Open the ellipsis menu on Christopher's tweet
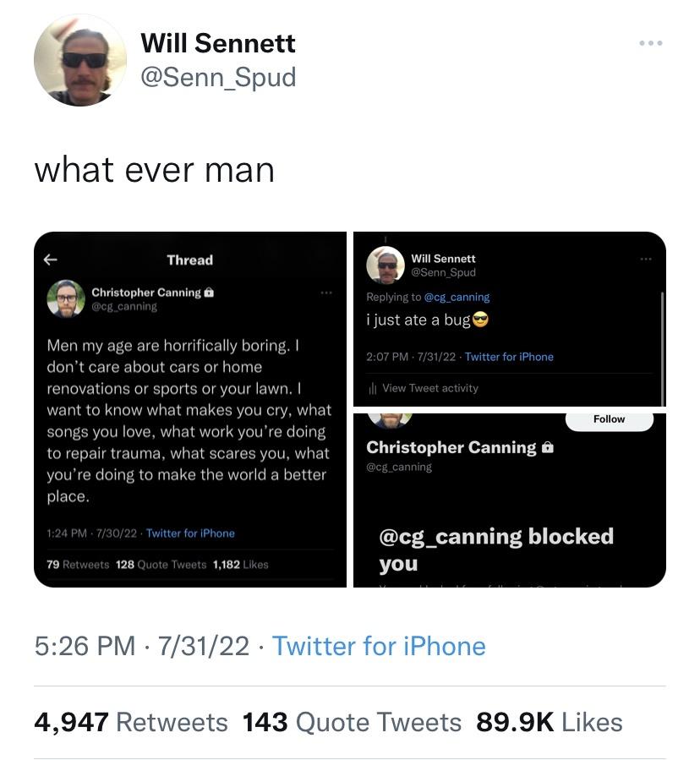Viewport: 700px width, 760px height. (326, 293)
